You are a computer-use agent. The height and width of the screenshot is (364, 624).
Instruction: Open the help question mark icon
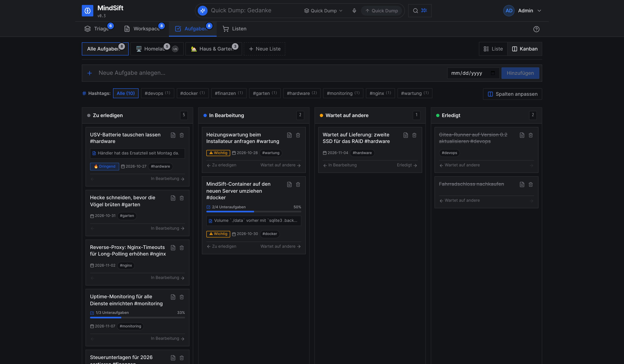pos(536,29)
